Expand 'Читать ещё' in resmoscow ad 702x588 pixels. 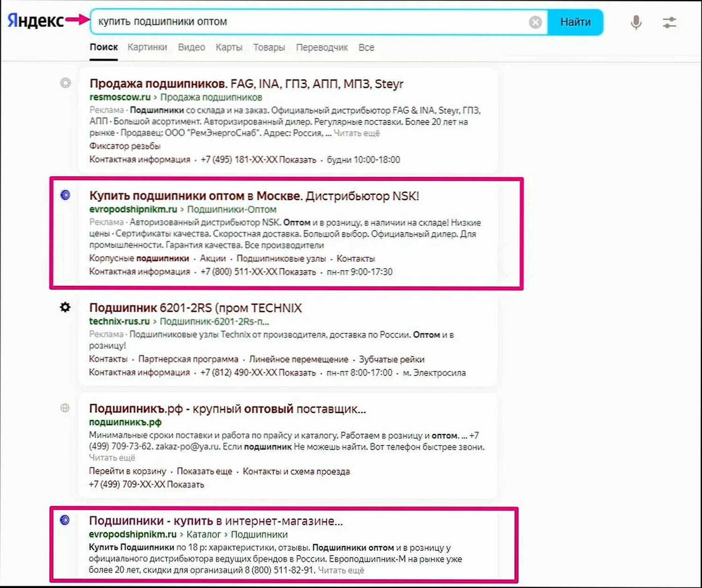click(357, 133)
